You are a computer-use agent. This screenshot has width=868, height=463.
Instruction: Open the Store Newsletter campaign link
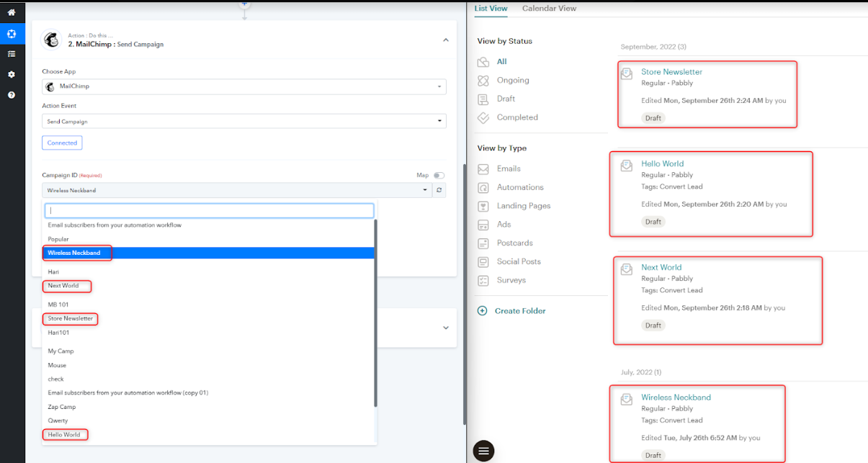[671, 72]
